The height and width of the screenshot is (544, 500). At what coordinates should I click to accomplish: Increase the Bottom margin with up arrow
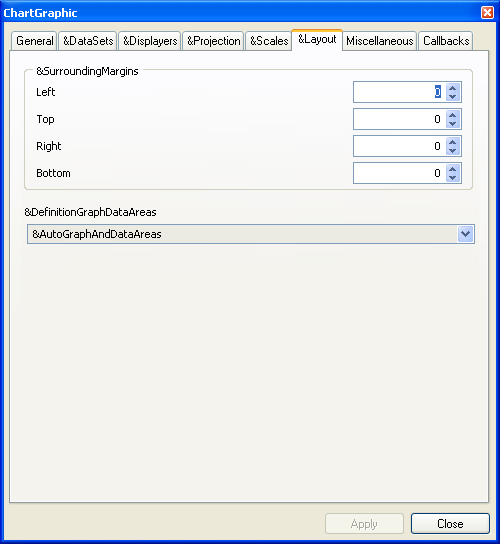pyautogui.click(x=452, y=169)
